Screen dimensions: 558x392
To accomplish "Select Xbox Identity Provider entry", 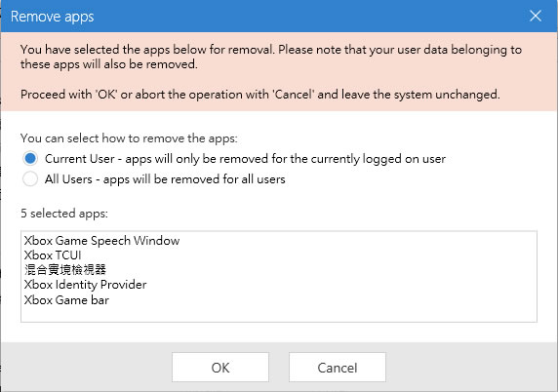I will (x=85, y=285).
